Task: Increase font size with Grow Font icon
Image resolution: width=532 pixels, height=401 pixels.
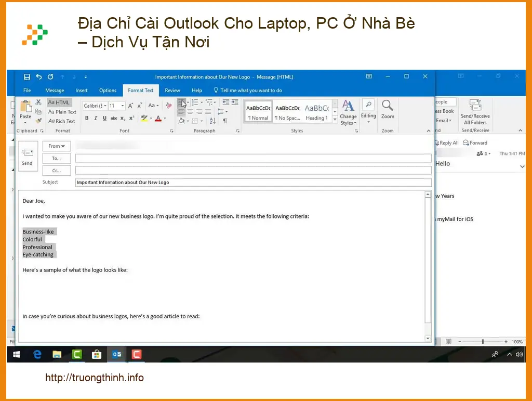Action: coord(130,106)
